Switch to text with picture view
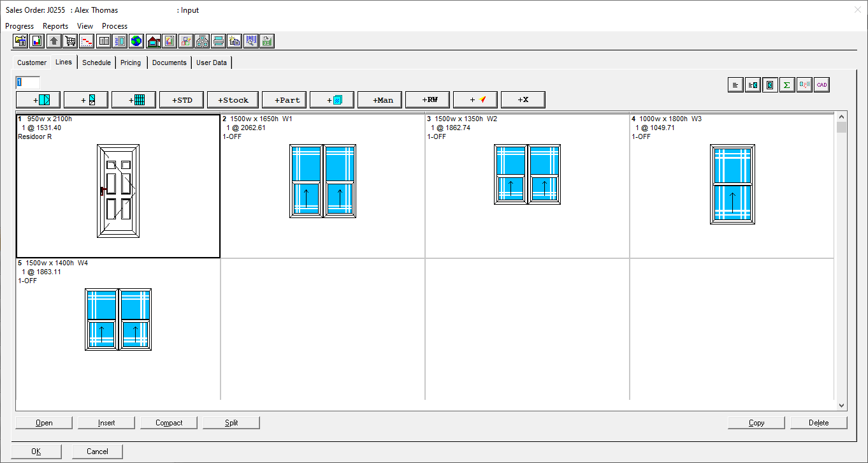Viewport: 868px width, 463px height. point(753,85)
